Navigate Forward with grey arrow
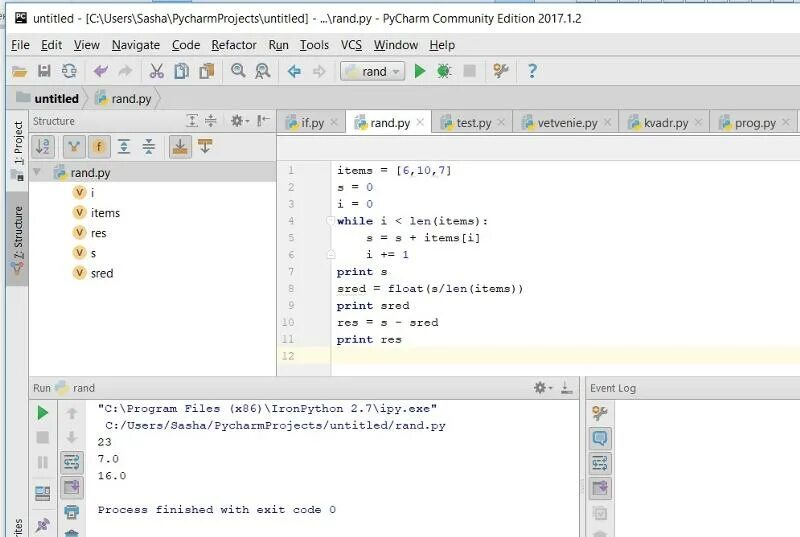The width and height of the screenshot is (800, 537). point(319,71)
